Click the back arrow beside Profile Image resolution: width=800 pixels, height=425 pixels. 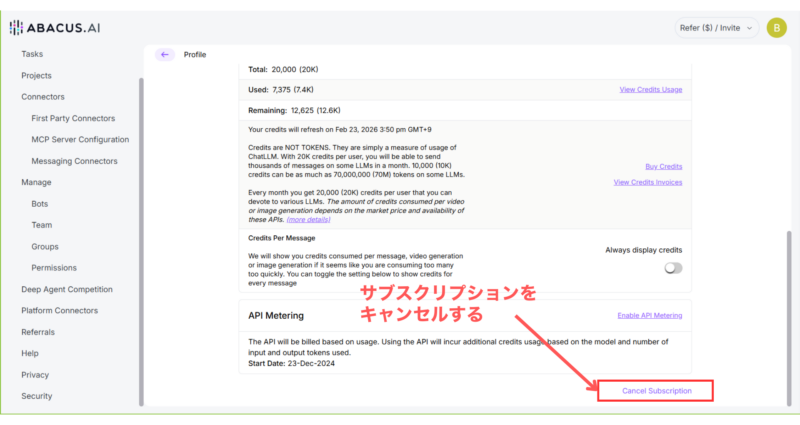point(165,54)
